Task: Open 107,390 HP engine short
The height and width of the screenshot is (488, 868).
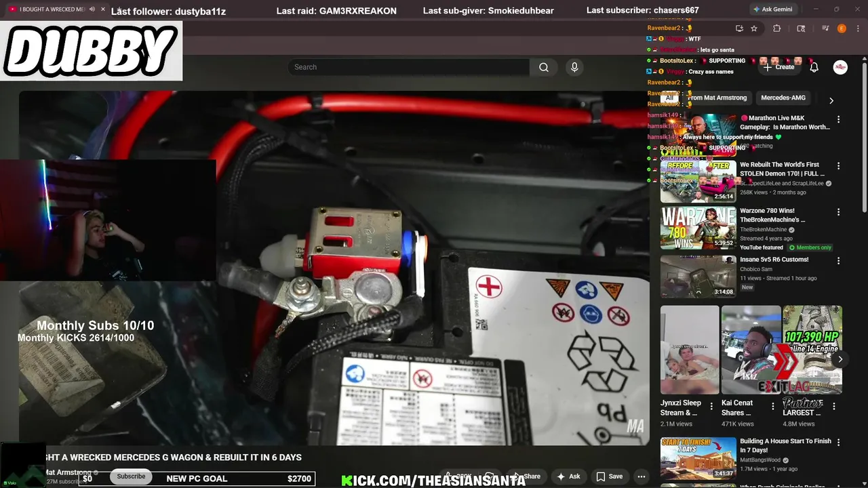Action: [812, 350]
